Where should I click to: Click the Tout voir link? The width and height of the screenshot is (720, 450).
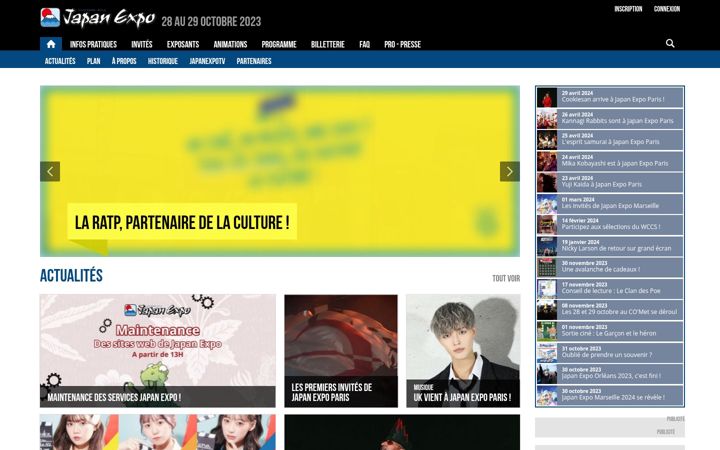[506, 278]
